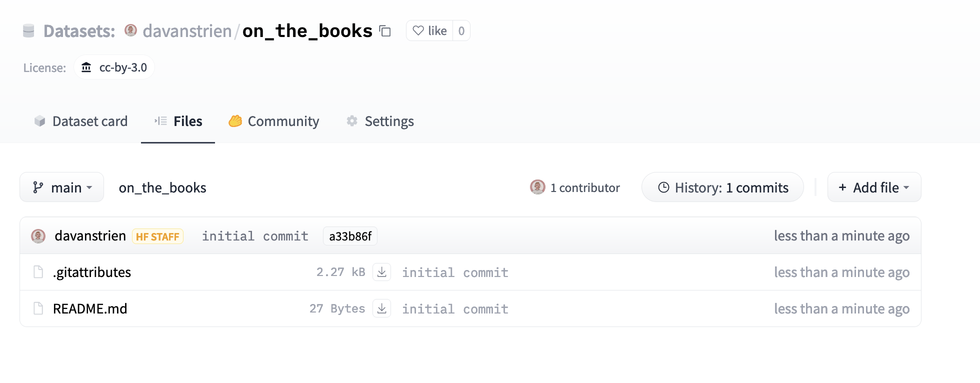View History: 1 commits
Screen dimensions: 980x383
tap(722, 187)
